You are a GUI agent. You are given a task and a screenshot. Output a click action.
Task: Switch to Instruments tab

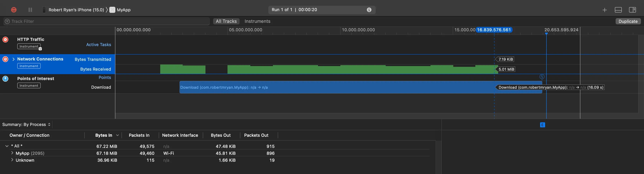tap(257, 21)
